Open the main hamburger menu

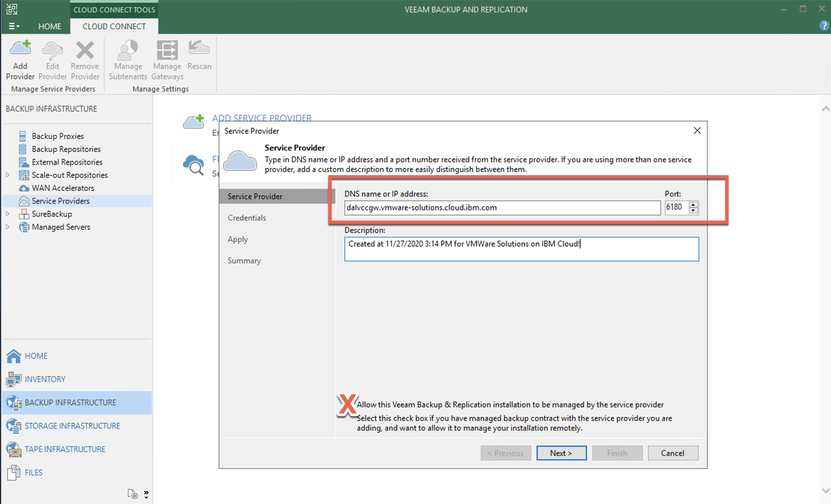pos(14,26)
